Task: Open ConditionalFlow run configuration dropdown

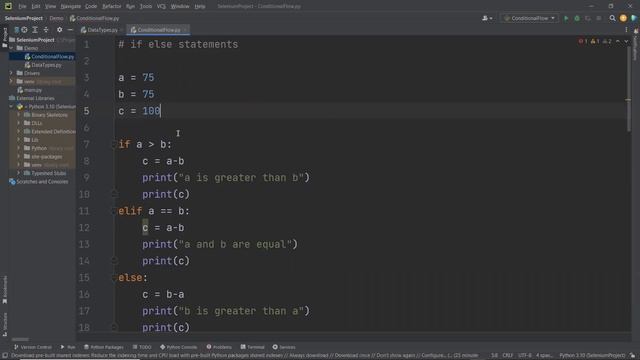Action: (x=529, y=18)
